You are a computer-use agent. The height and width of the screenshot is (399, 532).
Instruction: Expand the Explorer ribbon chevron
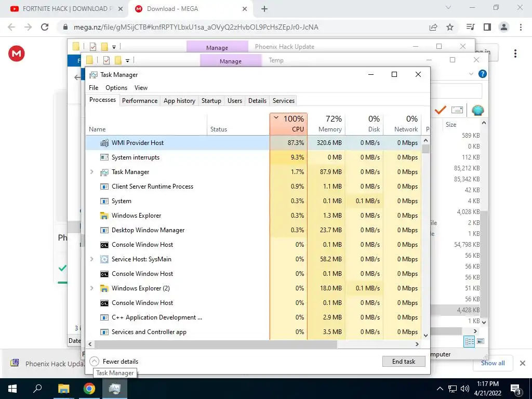click(471, 74)
